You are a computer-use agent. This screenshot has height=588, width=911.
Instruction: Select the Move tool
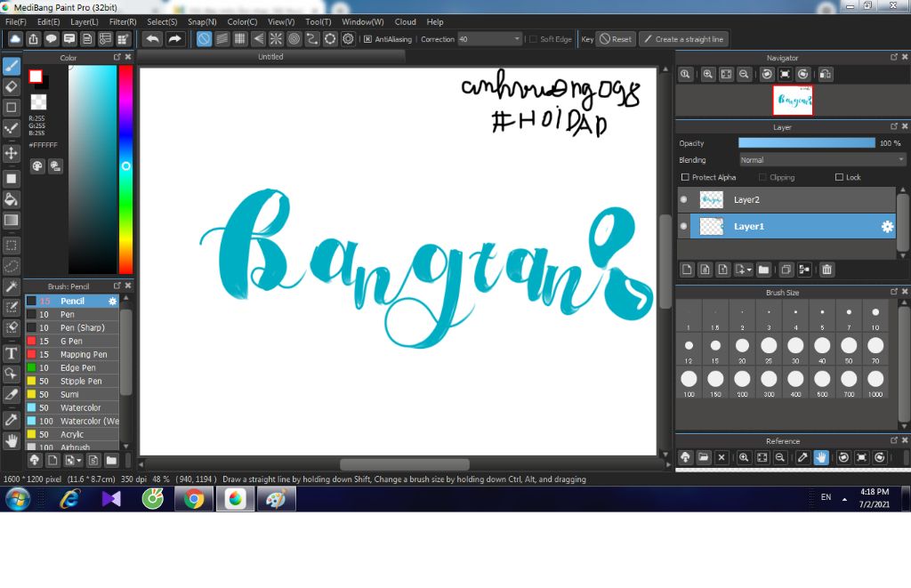click(11, 153)
